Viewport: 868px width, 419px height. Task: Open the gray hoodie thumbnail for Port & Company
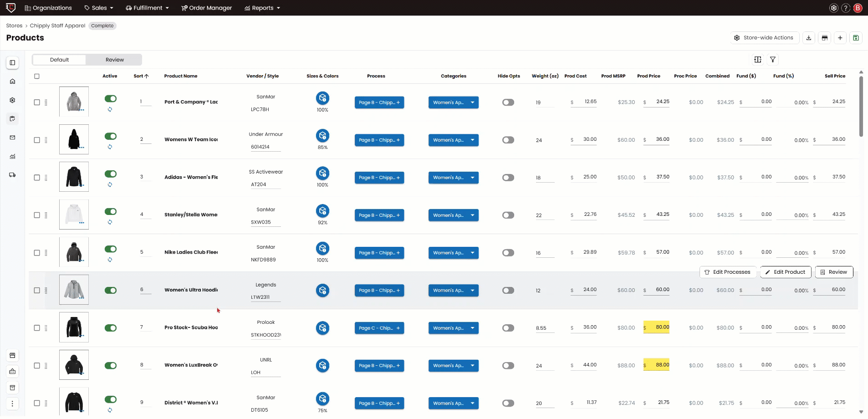74,102
